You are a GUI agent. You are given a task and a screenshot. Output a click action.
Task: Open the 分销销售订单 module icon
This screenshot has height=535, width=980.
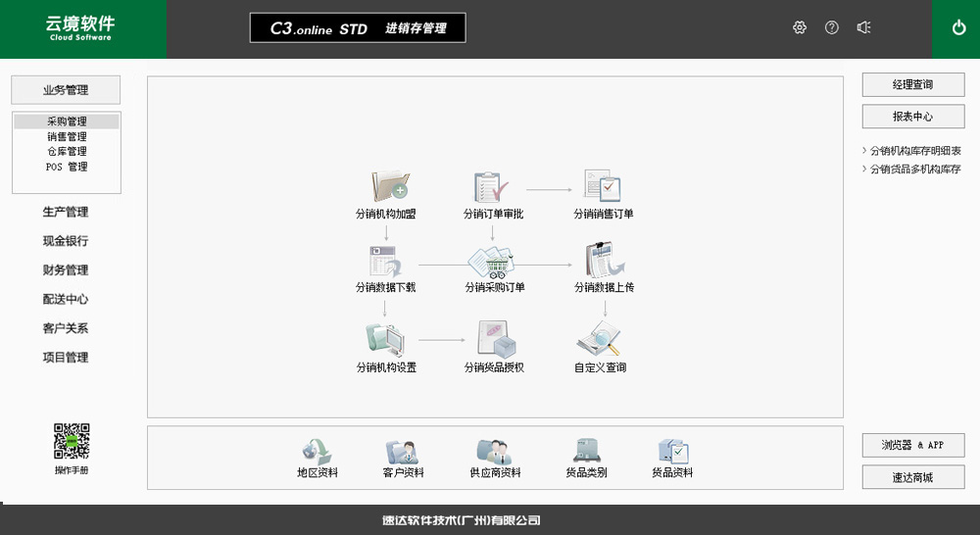click(x=603, y=186)
